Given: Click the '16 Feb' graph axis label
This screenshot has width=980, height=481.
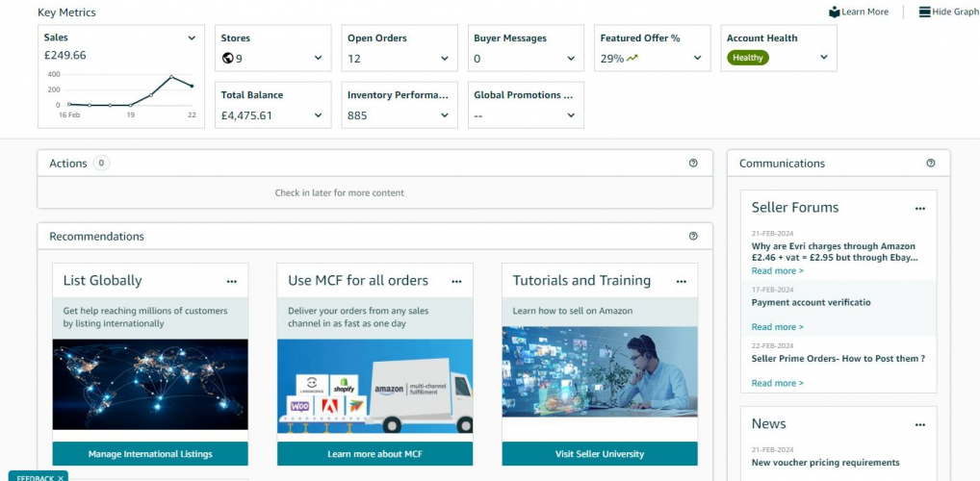Looking at the screenshot, I should click(69, 114).
